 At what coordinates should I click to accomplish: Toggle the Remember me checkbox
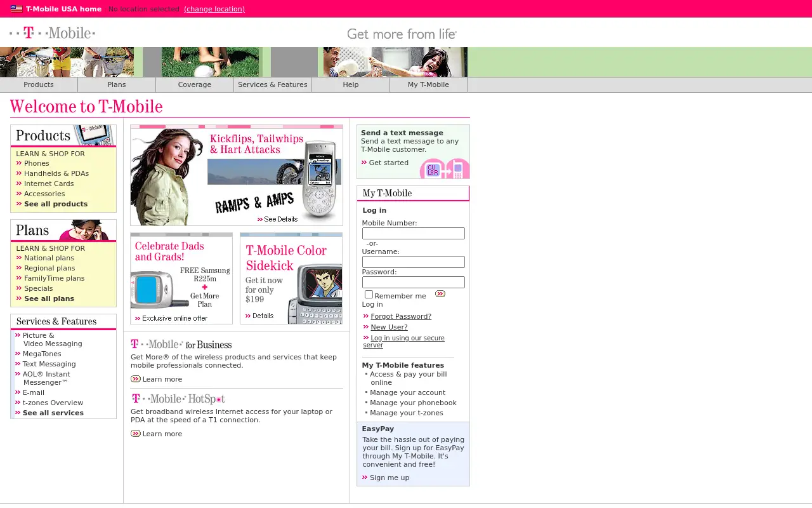369,295
